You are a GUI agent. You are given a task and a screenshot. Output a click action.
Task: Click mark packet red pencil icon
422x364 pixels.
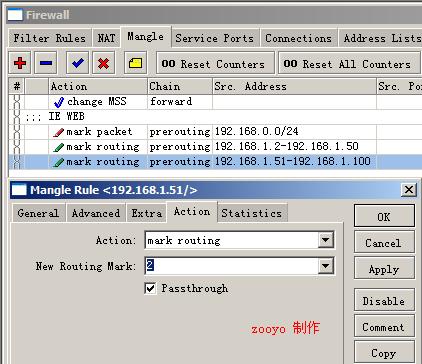58,132
